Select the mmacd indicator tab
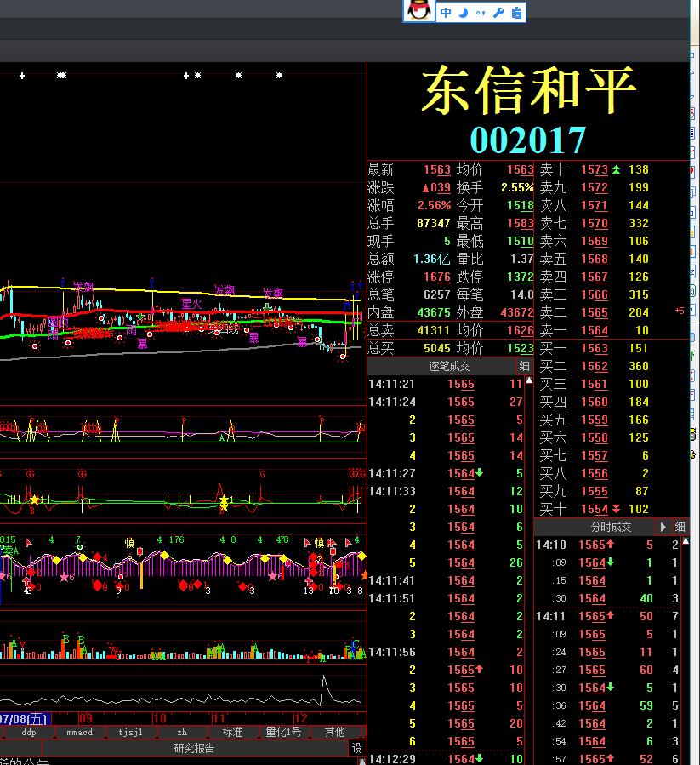Image resolution: width=700 pixels, height=765 pixels. click(x=79, y=732)
